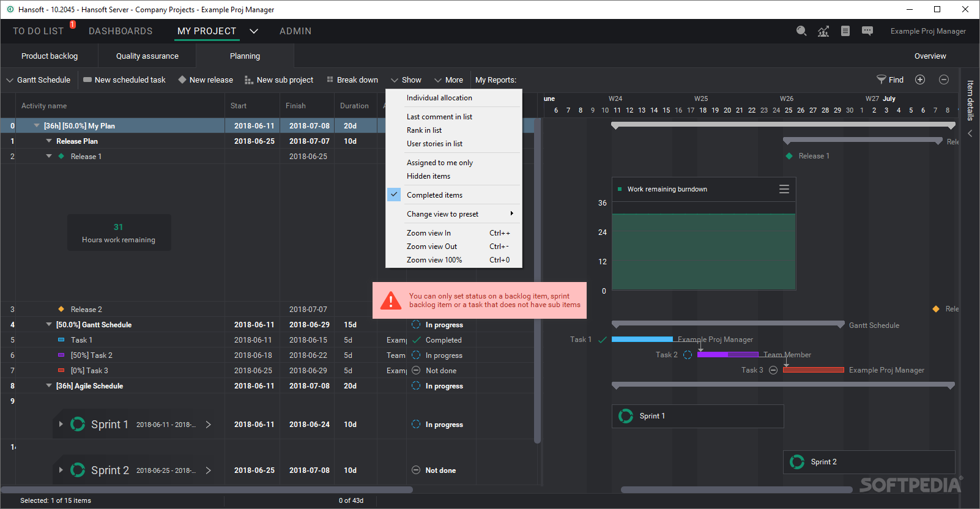Select Individual allocation menu entry
Image resolution: width=980 pixels, height=509 pixels.
[x=453, y=98]
